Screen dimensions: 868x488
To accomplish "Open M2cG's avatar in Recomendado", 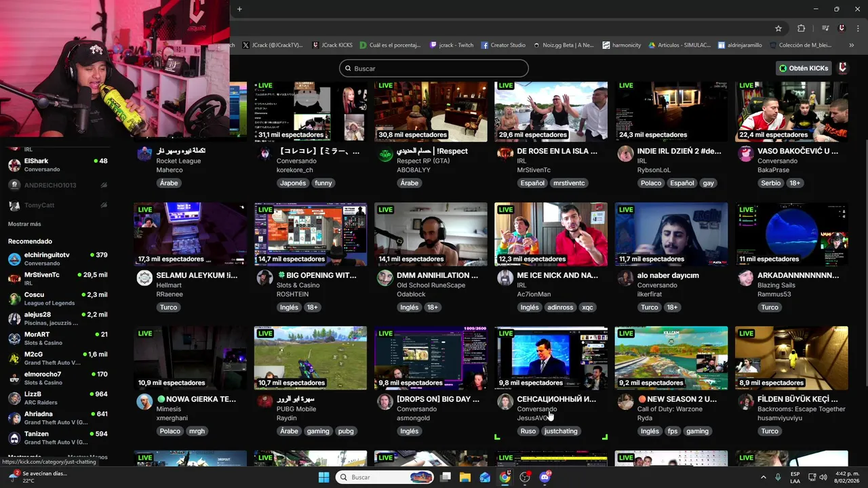I will [x=14, y=358].
